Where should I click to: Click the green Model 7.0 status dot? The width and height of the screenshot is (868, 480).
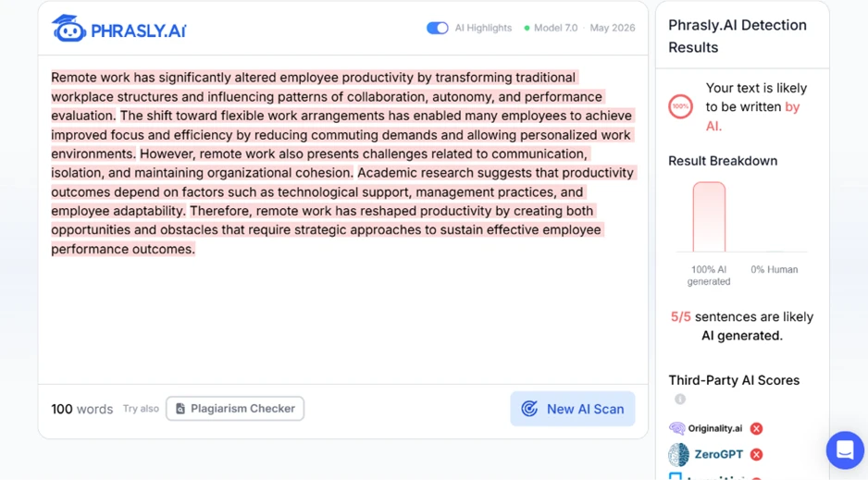[527, 28]
